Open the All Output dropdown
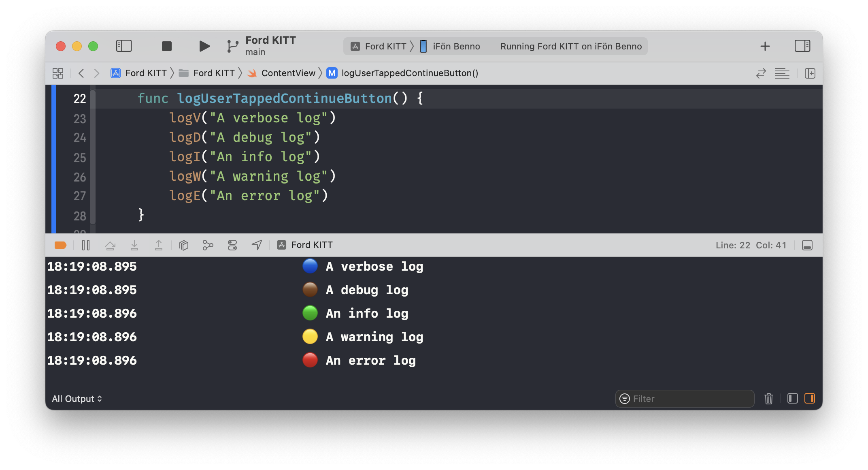868x470 pixels. (77, 399)
